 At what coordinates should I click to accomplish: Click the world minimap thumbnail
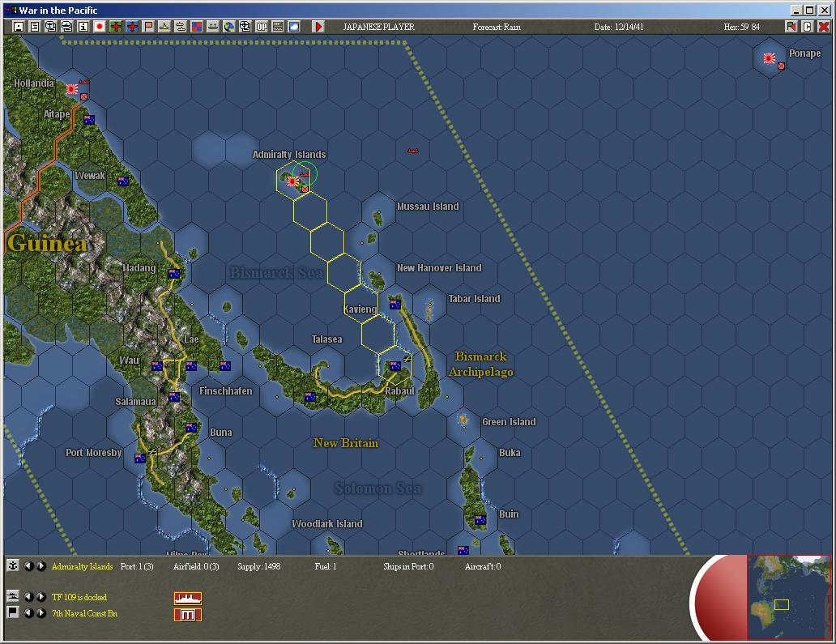click(788, 597)
